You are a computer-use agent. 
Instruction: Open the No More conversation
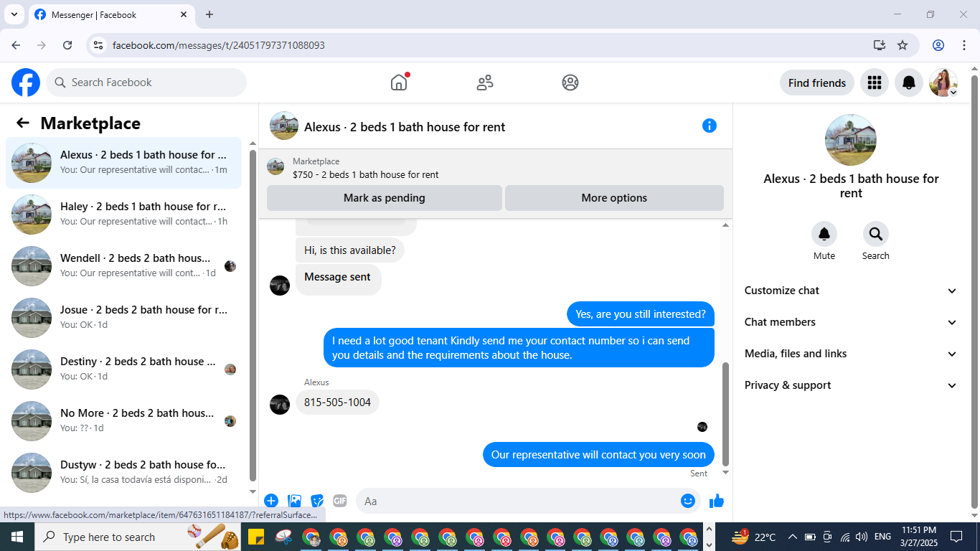[123, 421]
